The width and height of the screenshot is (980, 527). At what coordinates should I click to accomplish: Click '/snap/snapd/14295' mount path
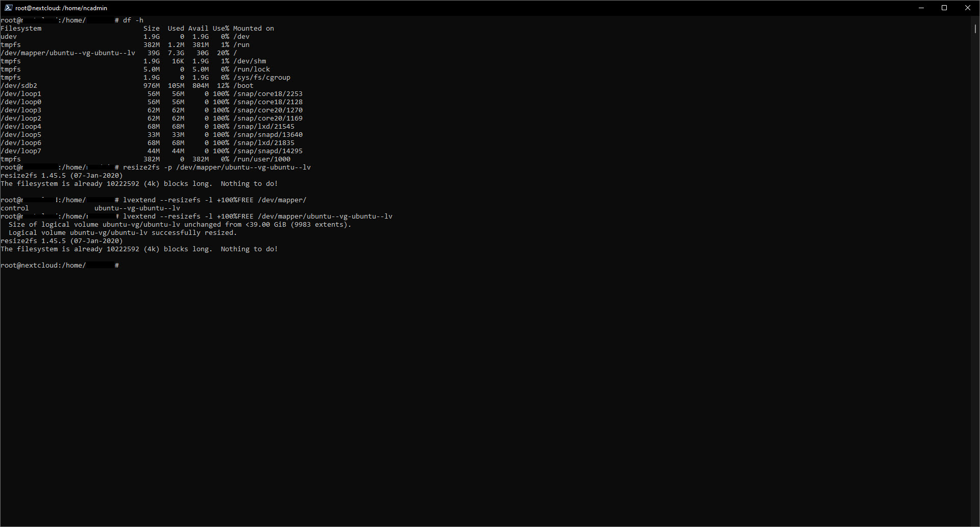pyautogui.click(x=268, y=151)
